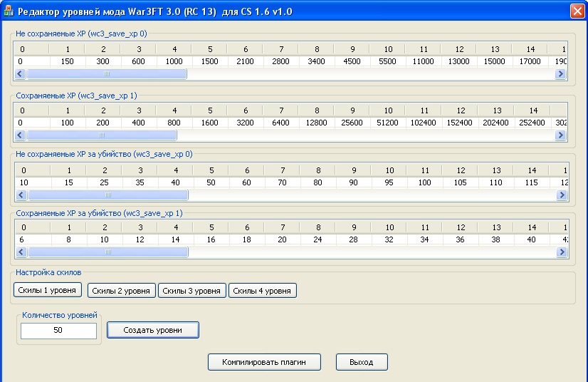Click scrollbar thumb of saved XP table
The image size is (588, 382).
point(102,135)
